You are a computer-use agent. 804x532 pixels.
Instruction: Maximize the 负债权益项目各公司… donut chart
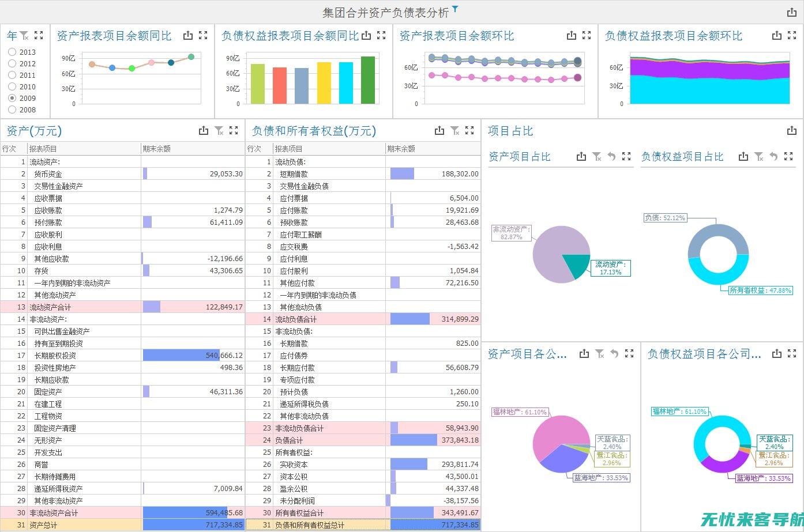coord(792,353)
